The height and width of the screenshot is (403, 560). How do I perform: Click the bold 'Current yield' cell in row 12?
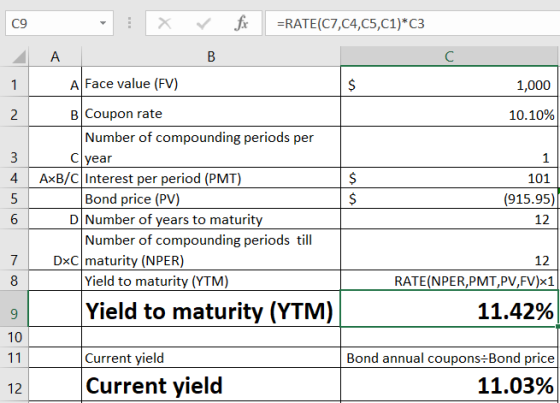click(x=211, y=384)
